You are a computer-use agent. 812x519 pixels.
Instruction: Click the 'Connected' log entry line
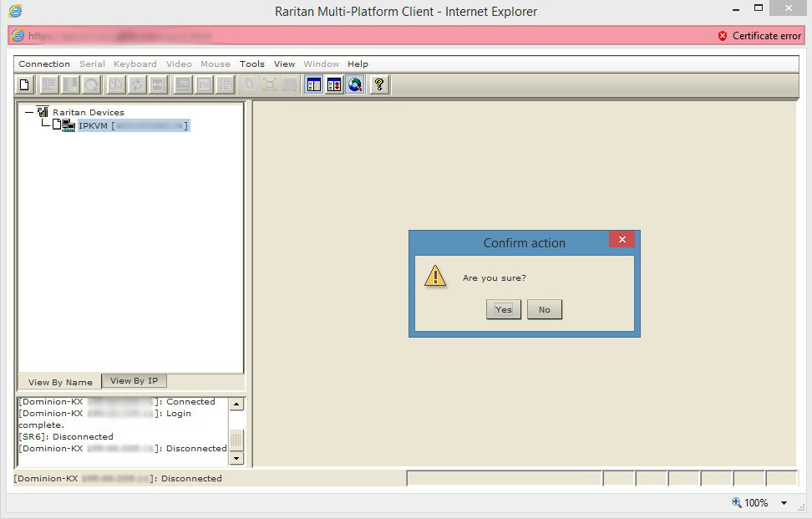pos(116,402)
